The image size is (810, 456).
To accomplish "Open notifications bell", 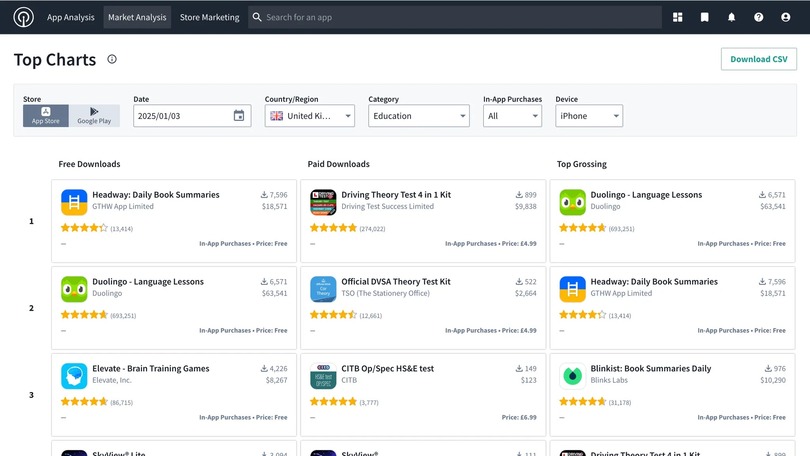I will (x=731, y=17).
